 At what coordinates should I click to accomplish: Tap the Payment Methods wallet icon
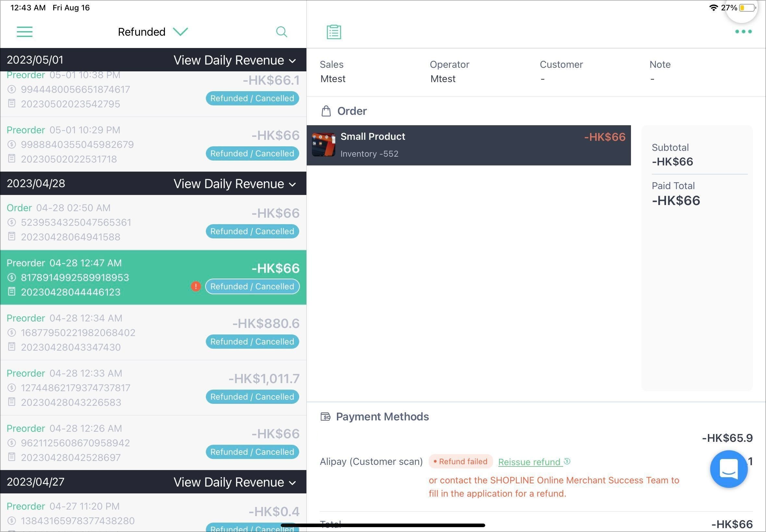326,417
